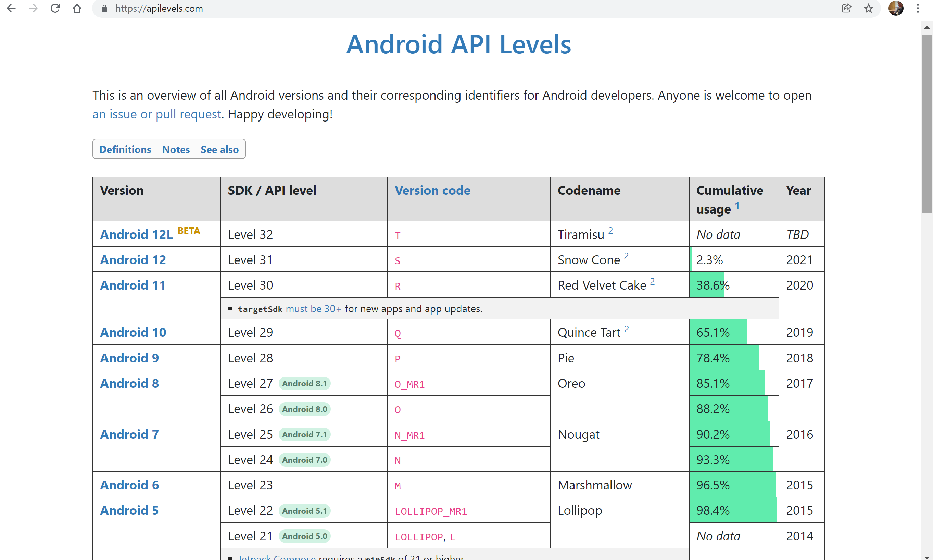Viewport: 933px width, 560px height.
Task: Open footnote 1 next to Cumulative usage
Action: pyautogui.click(x=737, y=206)
